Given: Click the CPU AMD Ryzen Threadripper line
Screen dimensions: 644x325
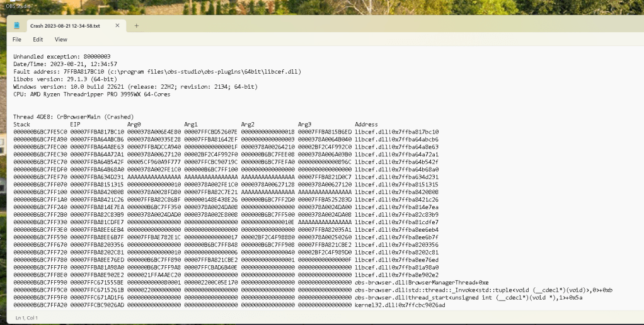Looking at the screenshot, I should 91,94.
